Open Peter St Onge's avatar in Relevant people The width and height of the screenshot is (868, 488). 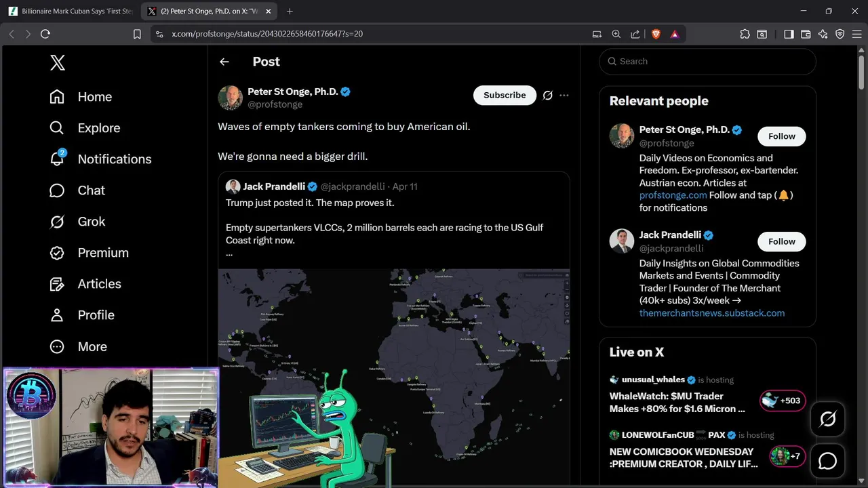pos(622,136)
